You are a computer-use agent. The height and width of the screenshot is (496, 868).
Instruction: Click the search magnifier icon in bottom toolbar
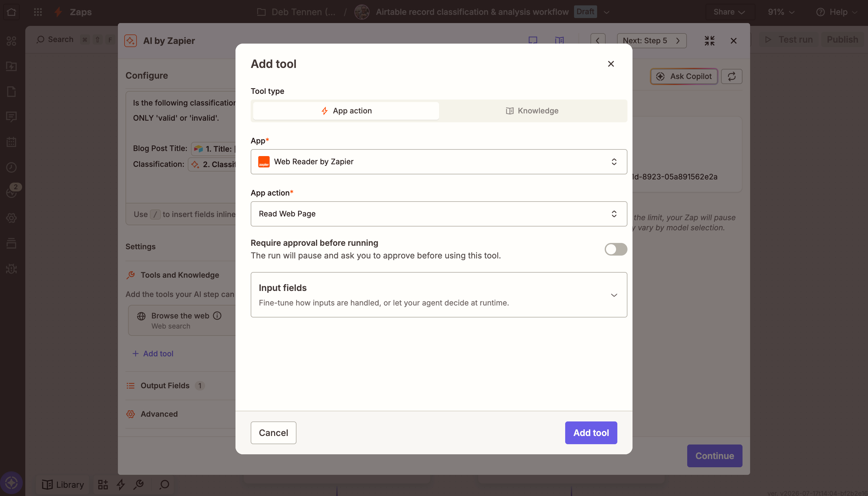tap(164, 484)
